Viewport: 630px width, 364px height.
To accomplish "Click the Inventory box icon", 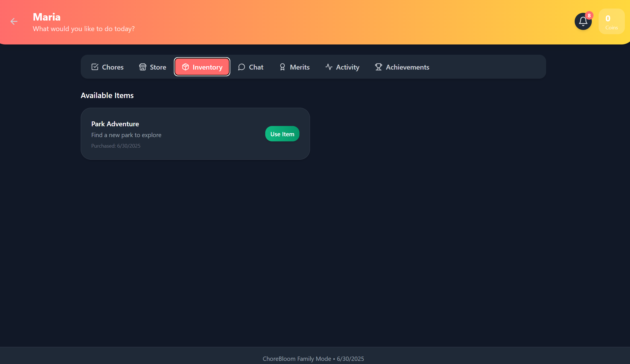I will pyautogui.click(x=185, y=67).
